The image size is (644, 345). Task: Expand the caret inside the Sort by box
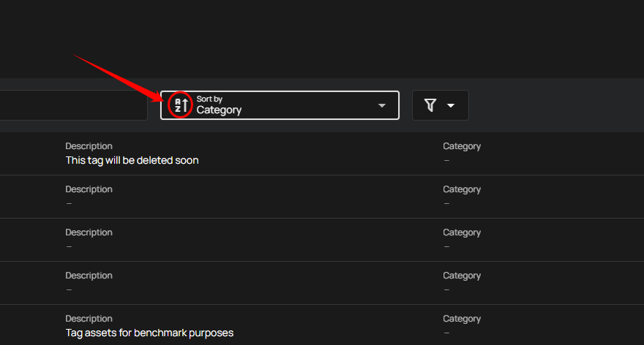pos(382,105)
